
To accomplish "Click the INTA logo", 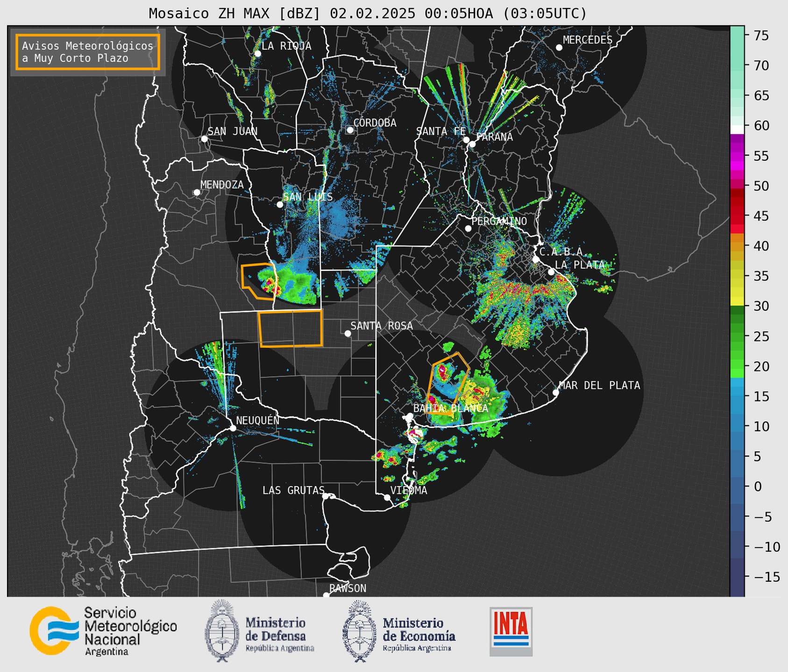I will pyautogui.click(x=511, y=631).
